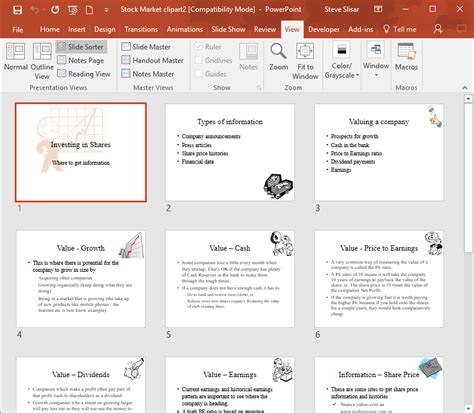Select slide 1 Investing in Shares

tap(81, 152)
